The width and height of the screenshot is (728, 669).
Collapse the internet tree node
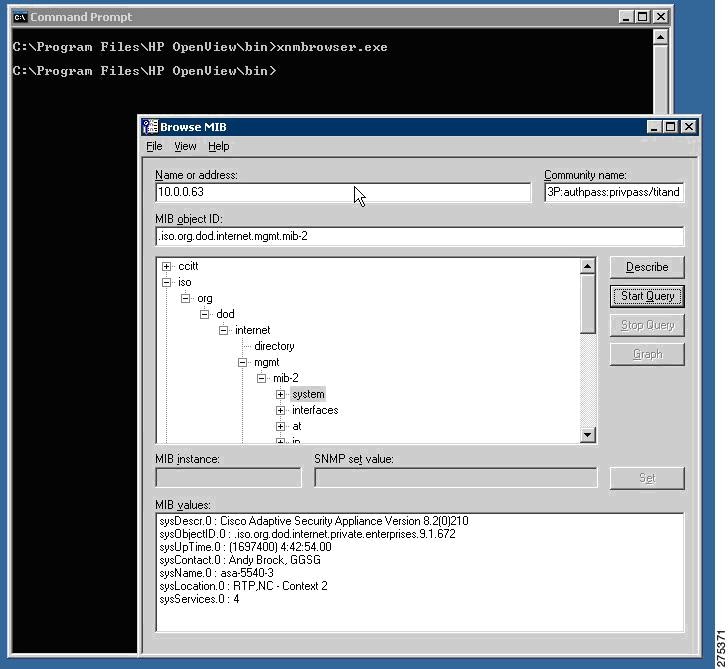pyautogui.click(x=223, y=331)
